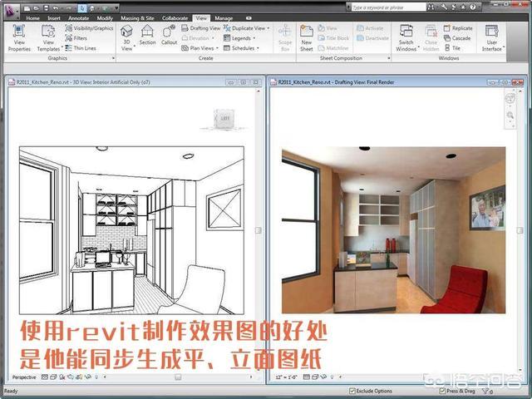The height and width of the screenshot is (399, 532).
Task: Select the Callout tool
Action: (x=169, y=35)
